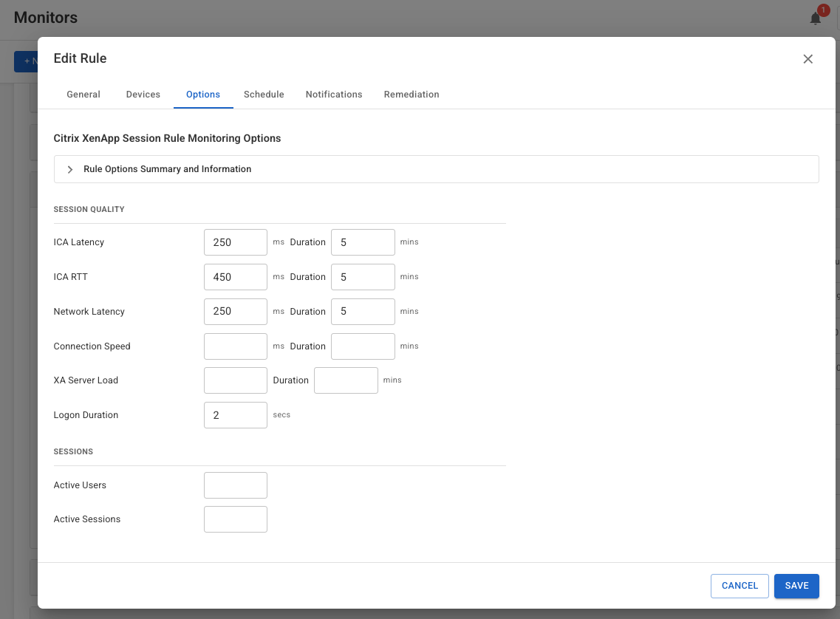Open the Schedule tab

tap(264, 95)
